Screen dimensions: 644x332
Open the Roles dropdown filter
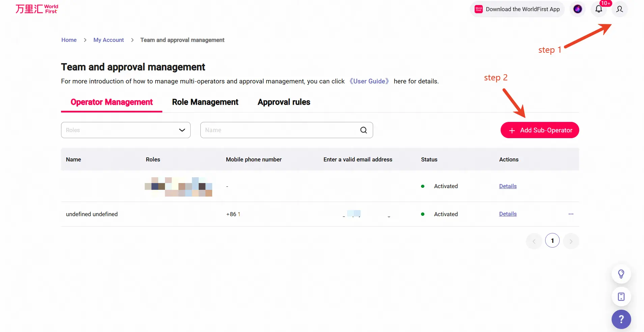pos(126,130)
